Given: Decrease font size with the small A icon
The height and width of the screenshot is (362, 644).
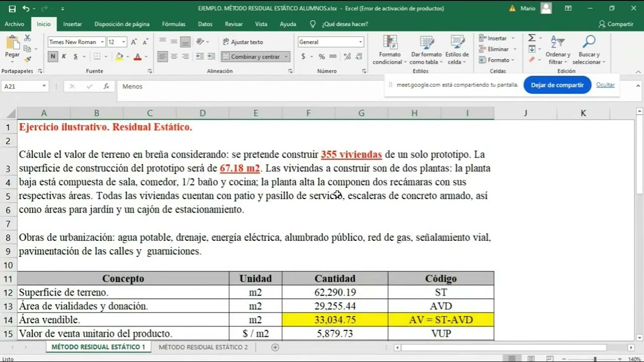Looking at the screenshot, I should pos(145,42).
